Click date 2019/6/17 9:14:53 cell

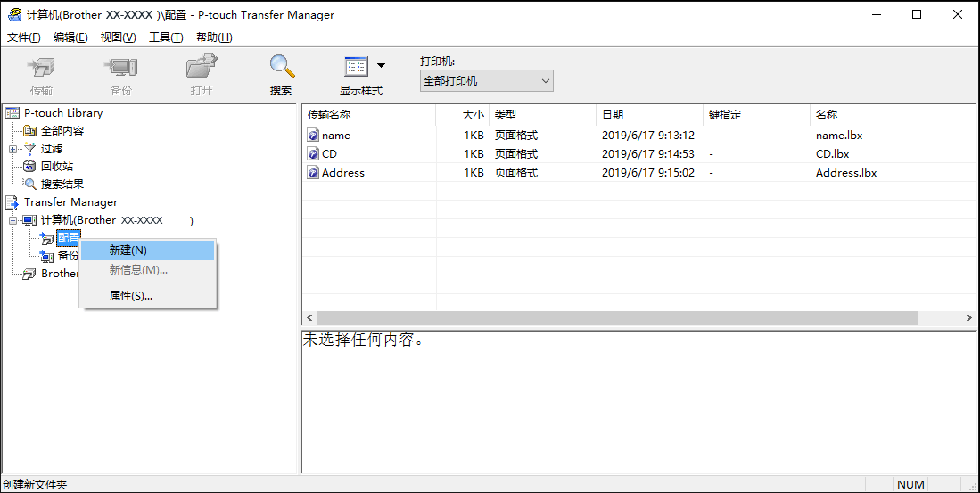(x=648, y=153)
